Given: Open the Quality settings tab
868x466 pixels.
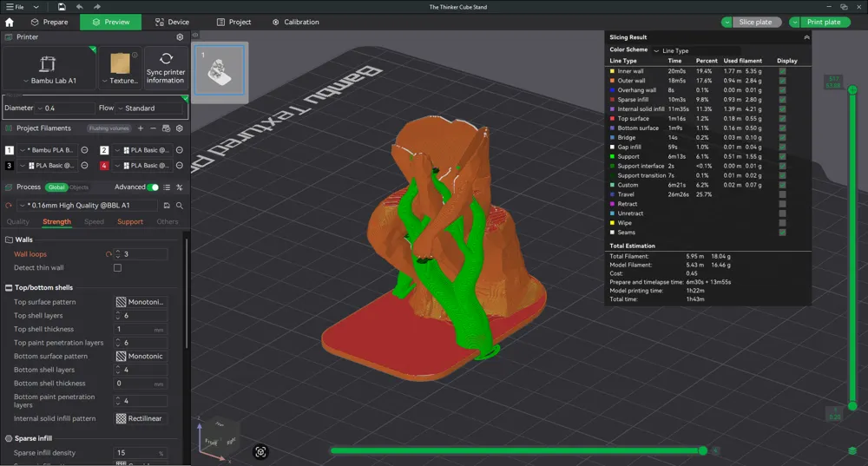Looking at the screenshot, I should click(17, 222).
